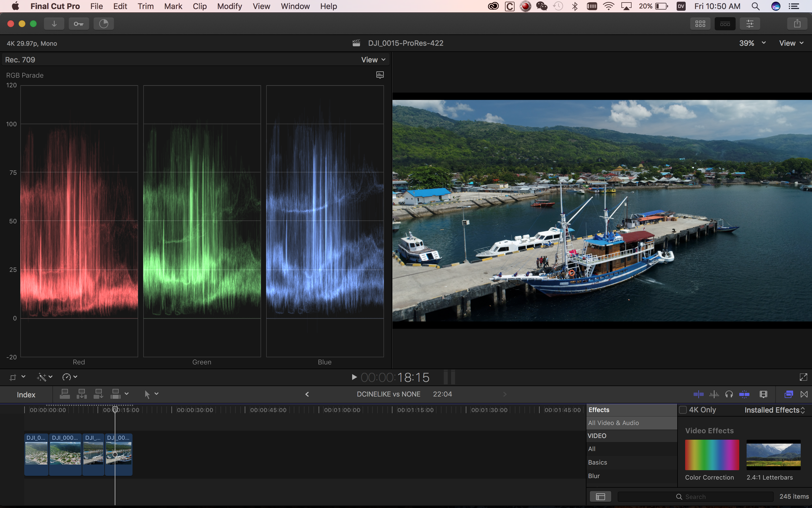Click the DCINELIKE vs NONE project title
812x508 pixels.
(x=389, y=394)
